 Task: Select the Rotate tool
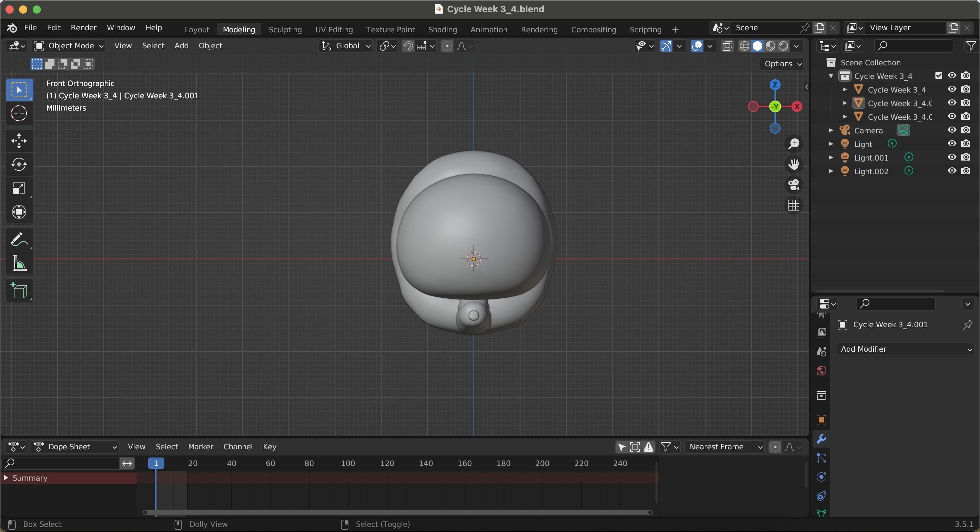coord(19,164)
